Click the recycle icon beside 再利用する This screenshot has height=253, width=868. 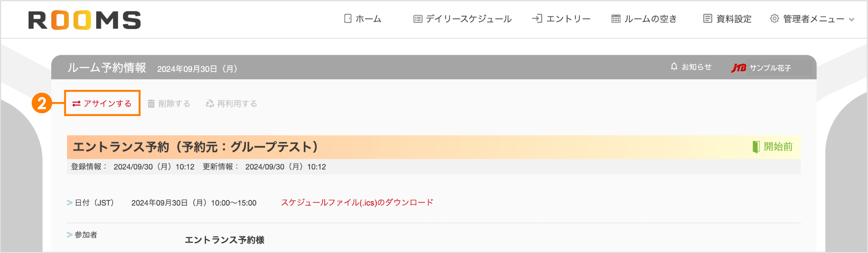210,104
